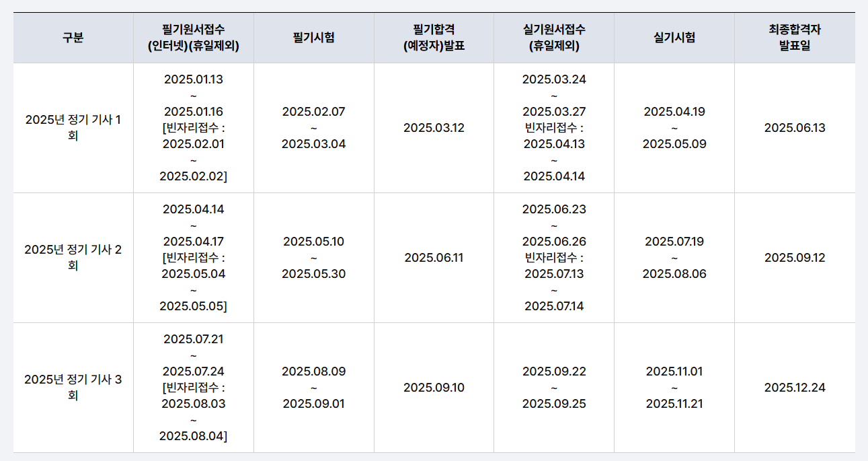Click the 구분 column header
The height and width of the screenshot is (461, 868).
coord(73,38)
